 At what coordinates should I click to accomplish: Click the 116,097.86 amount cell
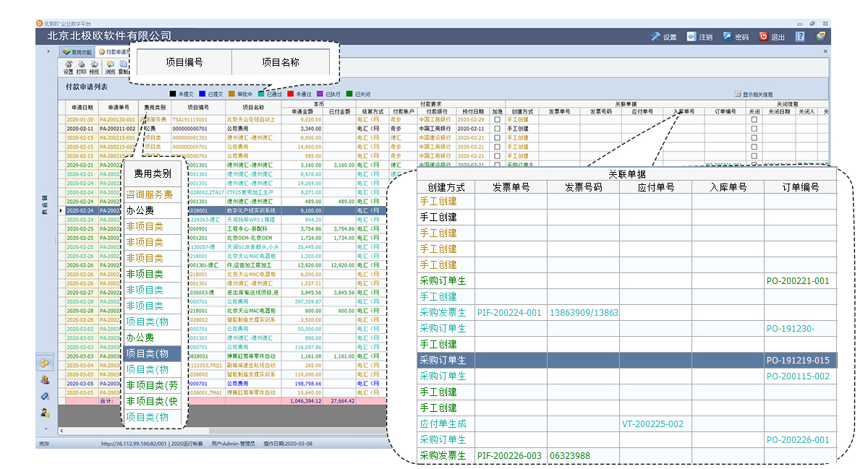[x=302, y=347]
